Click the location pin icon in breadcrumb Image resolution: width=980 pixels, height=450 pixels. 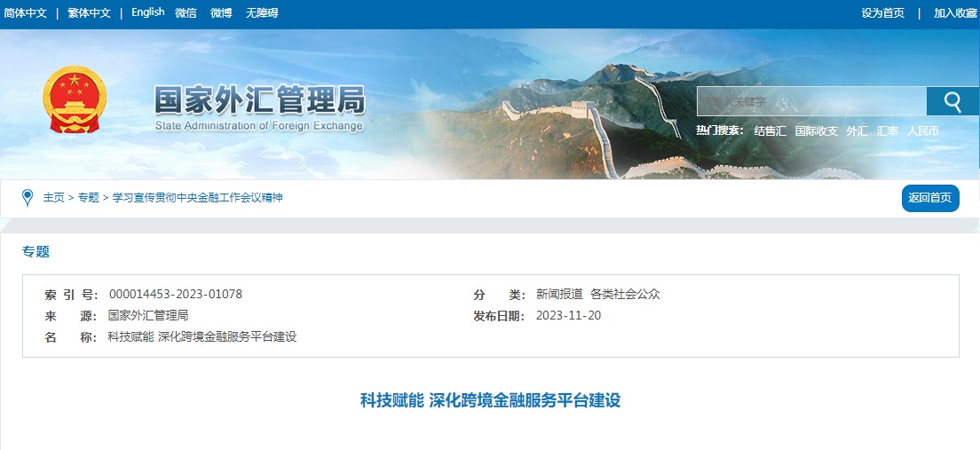(28, 198)
